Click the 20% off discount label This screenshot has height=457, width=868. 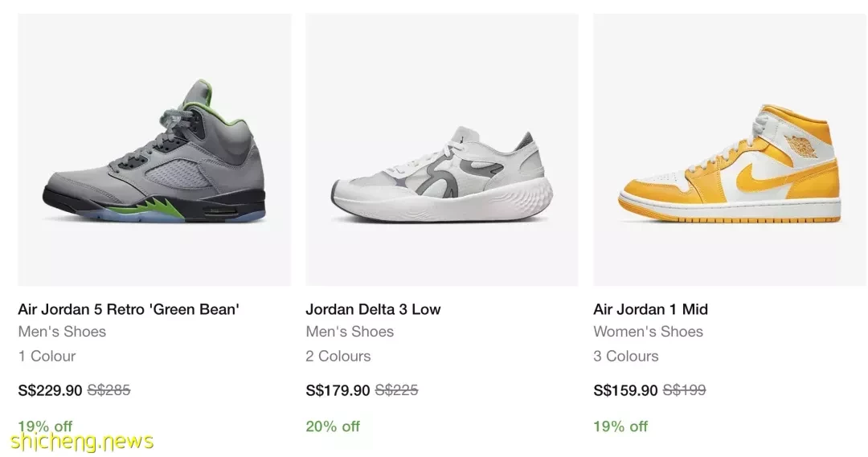333,426
